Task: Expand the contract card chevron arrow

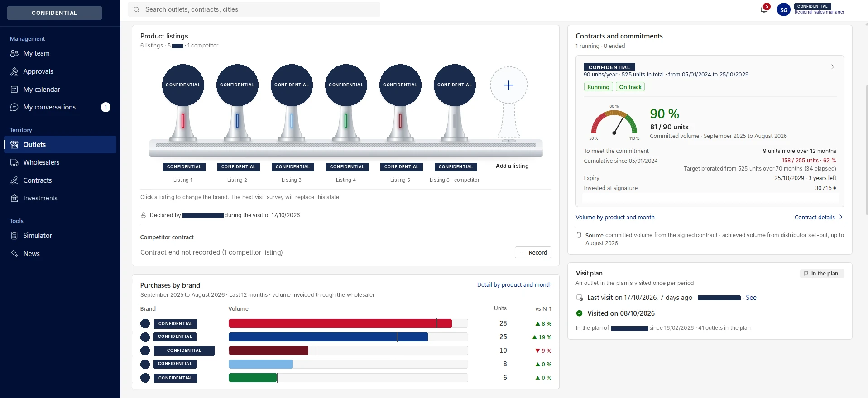Action: 832,67
